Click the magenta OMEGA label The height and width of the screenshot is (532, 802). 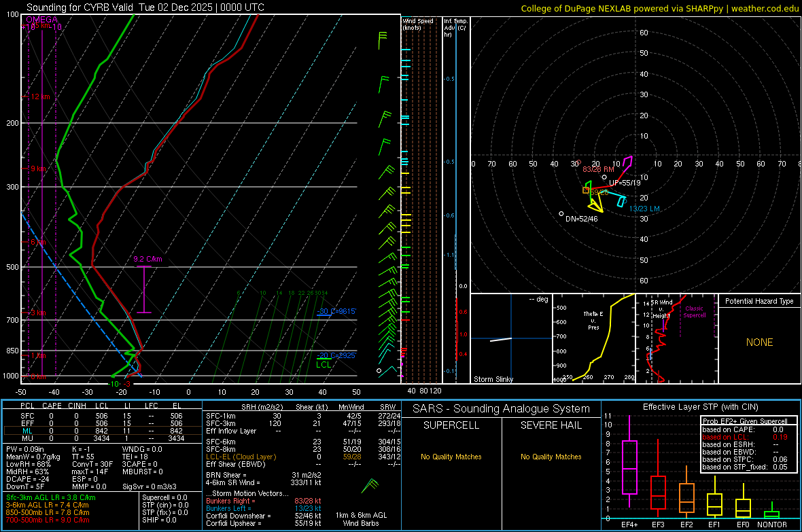(x=42, y=20)
